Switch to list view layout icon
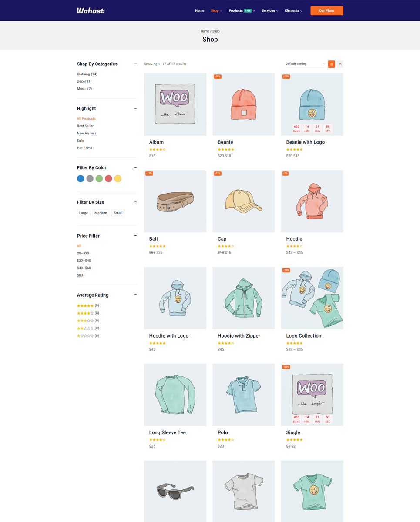 pyautogui.click(x=340, y=64)
